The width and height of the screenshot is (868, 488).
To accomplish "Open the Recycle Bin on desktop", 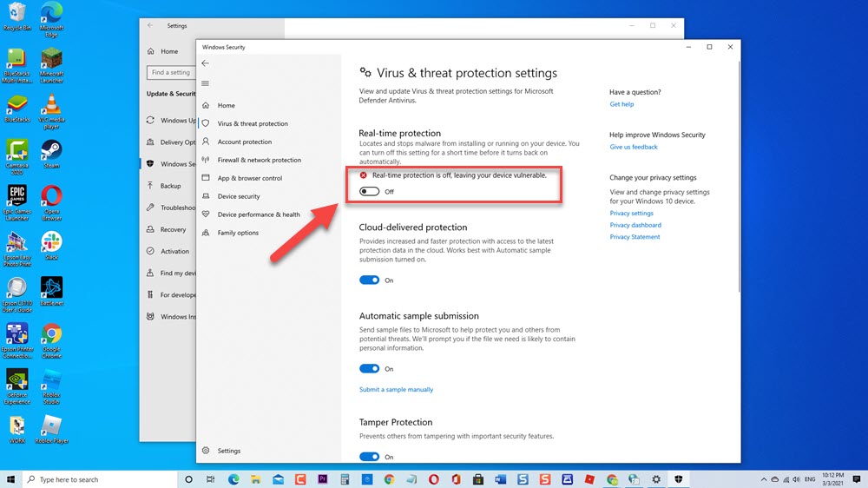I will (17, 16).
